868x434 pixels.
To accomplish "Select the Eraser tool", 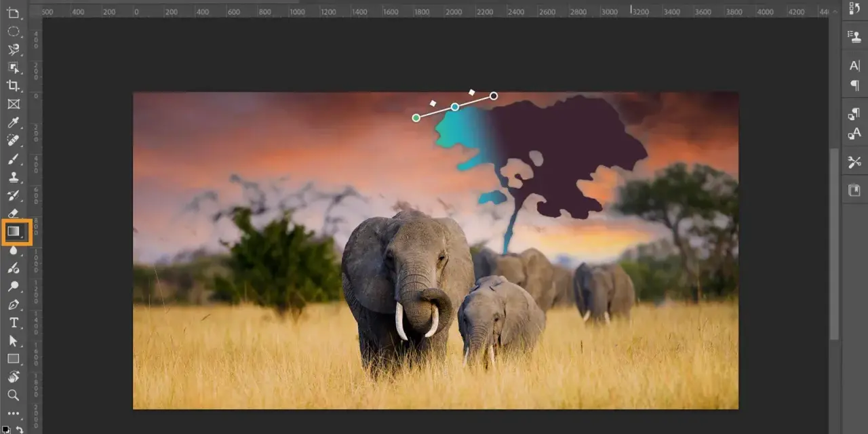I will click(13, 214).
